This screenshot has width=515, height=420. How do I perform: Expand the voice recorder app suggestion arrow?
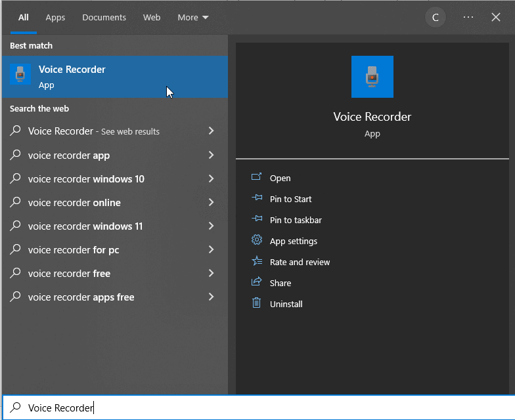pos(212,155)
